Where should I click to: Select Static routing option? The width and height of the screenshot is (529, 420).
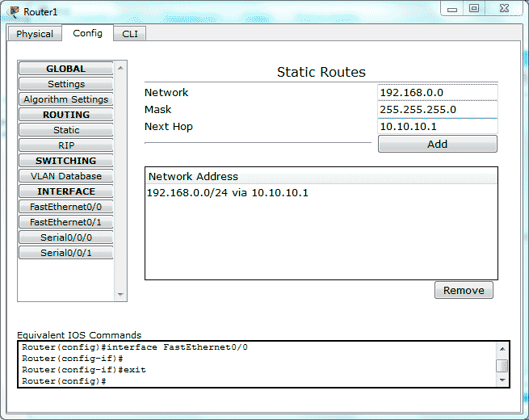[x=66, y=130]
